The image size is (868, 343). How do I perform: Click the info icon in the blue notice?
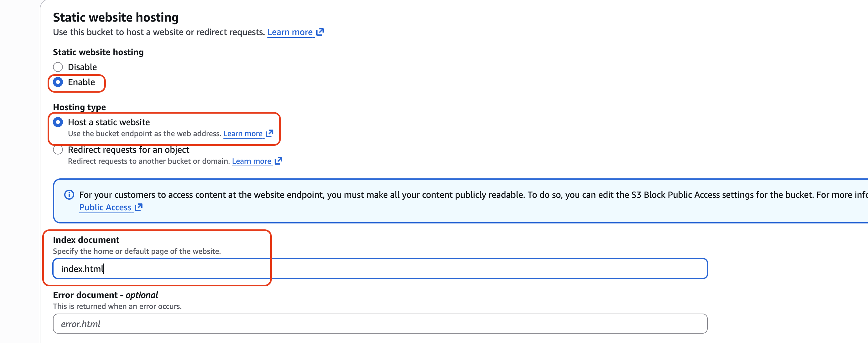[69, 195]
